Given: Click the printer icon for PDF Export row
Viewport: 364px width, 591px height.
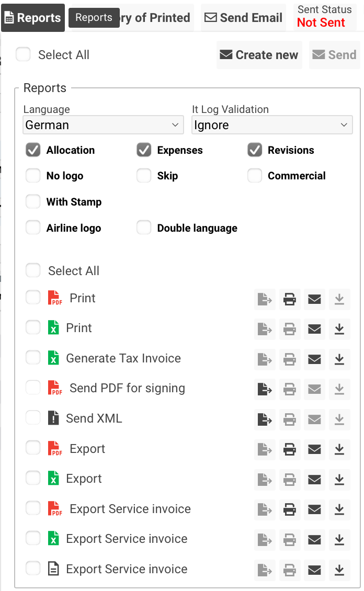Looking at the screenshot, I should pos(290,450).
